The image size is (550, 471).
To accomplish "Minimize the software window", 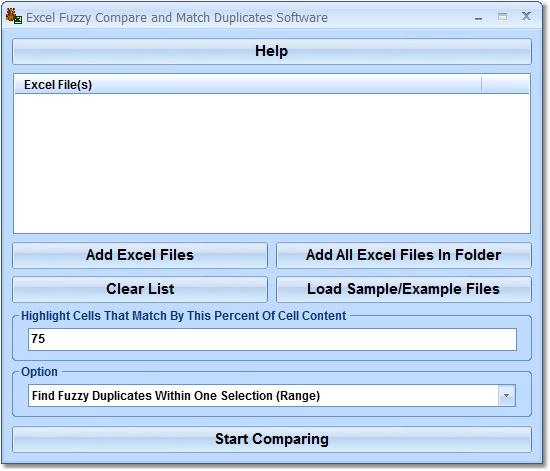I will 478,18.
